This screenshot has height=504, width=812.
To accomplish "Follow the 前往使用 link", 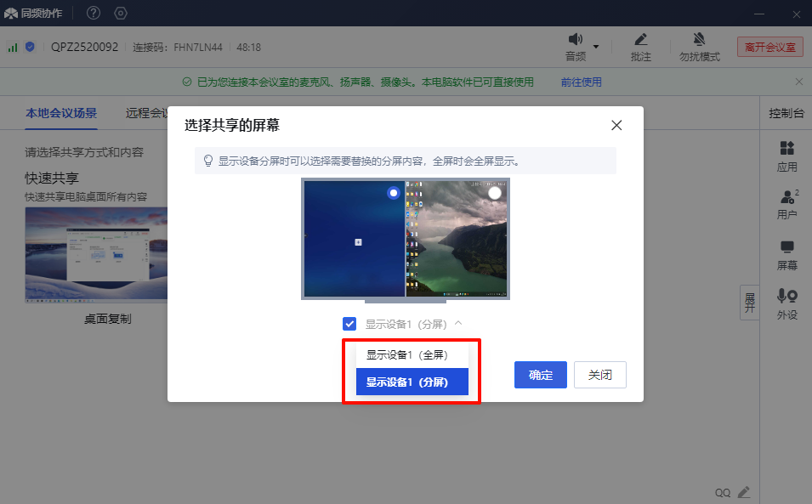I will click(581, 82).
